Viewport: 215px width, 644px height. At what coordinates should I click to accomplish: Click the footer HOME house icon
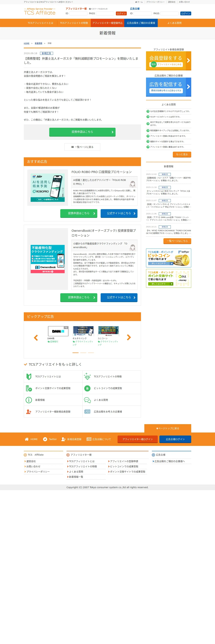[x=27, y=439]
